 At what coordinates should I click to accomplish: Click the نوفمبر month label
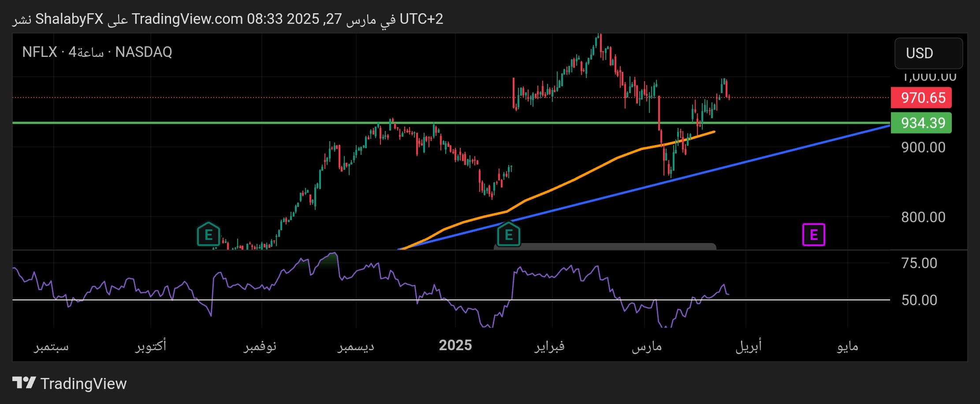(260, 346)
